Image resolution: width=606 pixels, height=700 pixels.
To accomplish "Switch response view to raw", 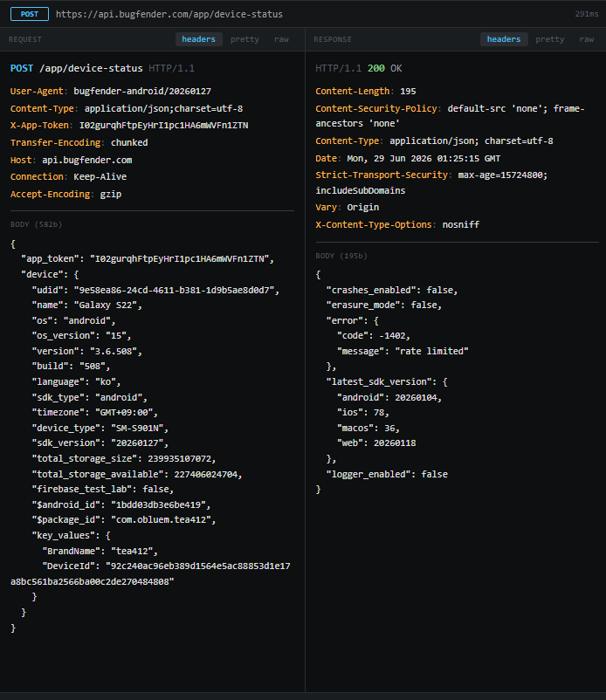I will coord(586,39).
